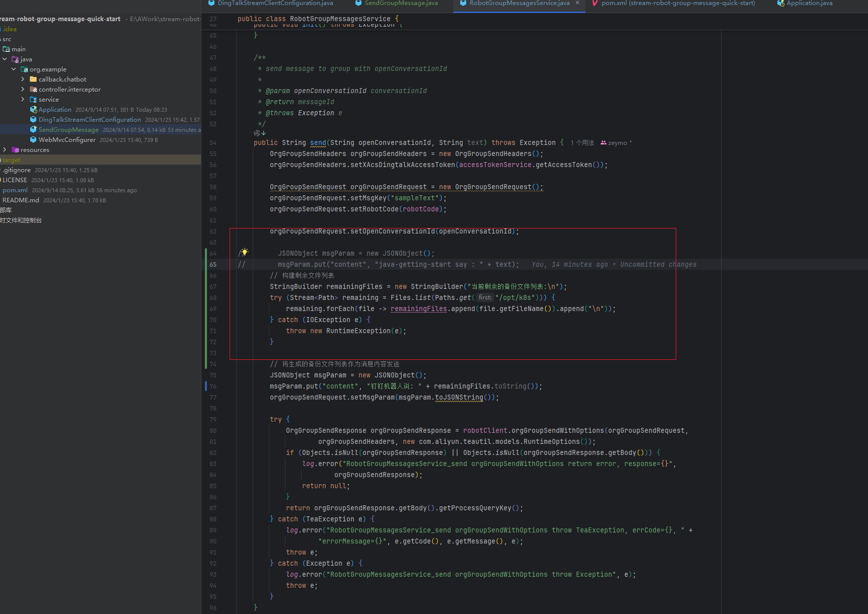
Task: Click the lightbulb quick-fix icon at line 64
Action: [244, 252]
